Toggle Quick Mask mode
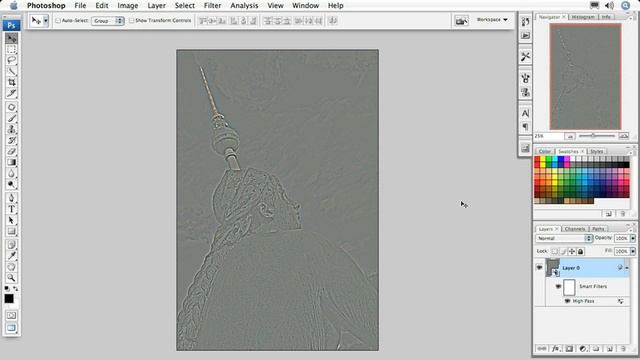 pos(11,316)
